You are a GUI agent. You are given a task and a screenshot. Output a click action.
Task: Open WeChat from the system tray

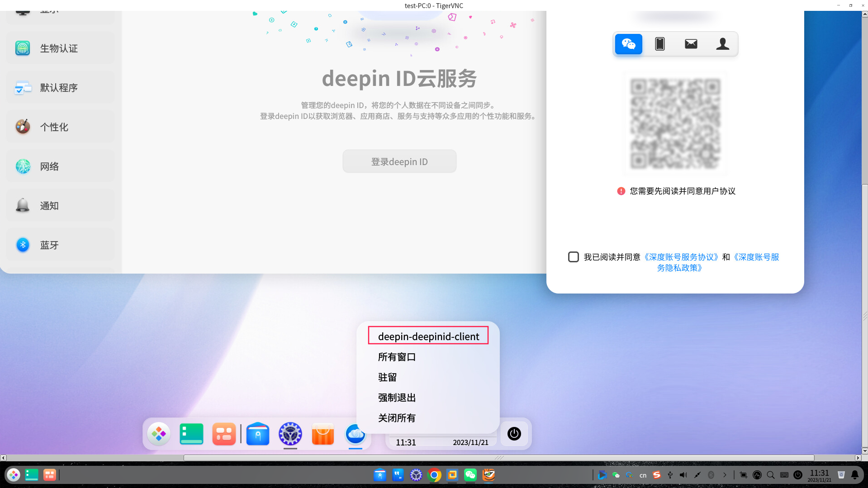616,475
